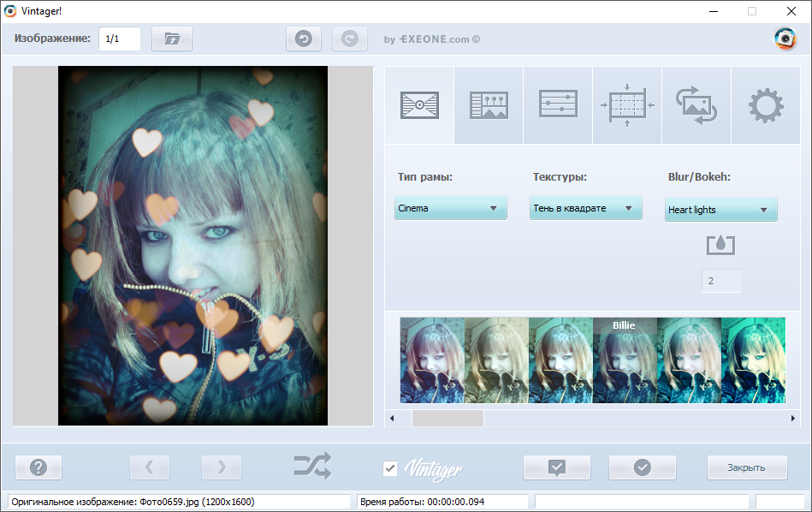The image size is (812, 512).
Task: Open the image rotate/convert tab
Action: (696, 105)
